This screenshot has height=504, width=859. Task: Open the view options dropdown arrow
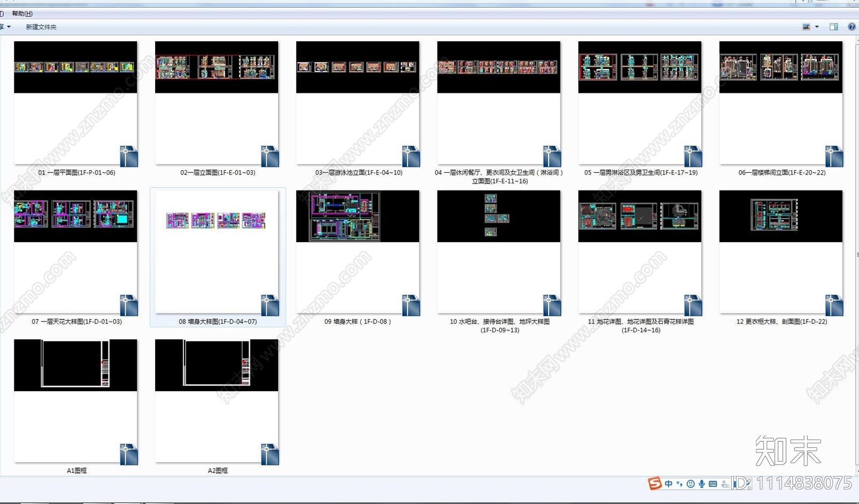817,27
